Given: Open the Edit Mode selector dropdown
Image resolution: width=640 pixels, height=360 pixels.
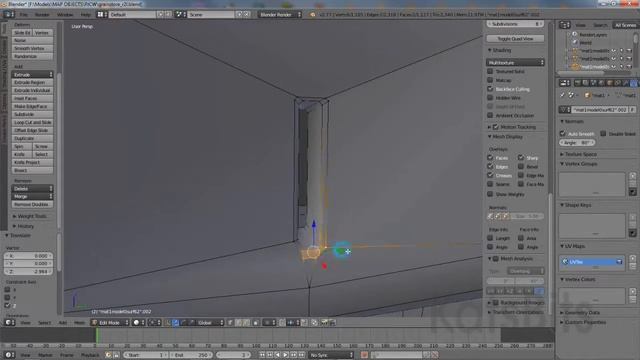Looking at the screenshot, I should tap(110, 322).
